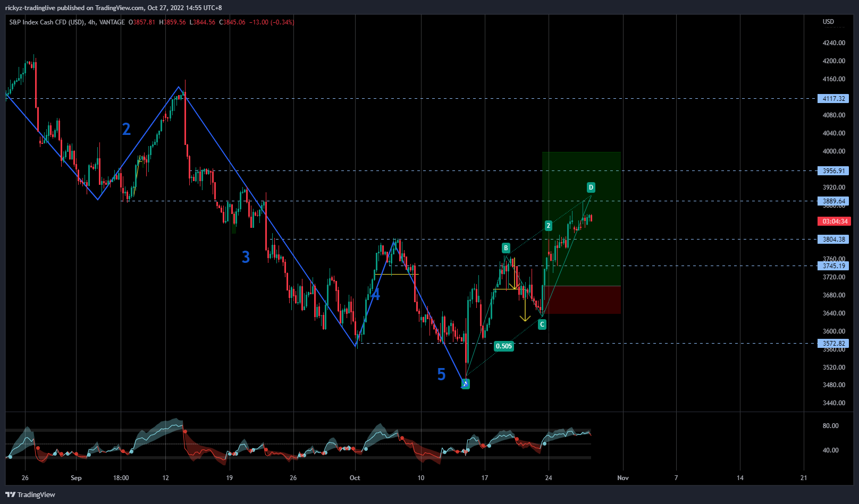Click the 4160.00 price axis tick
This screenshot has height=504, width=859.
click(x=834, y=79)
